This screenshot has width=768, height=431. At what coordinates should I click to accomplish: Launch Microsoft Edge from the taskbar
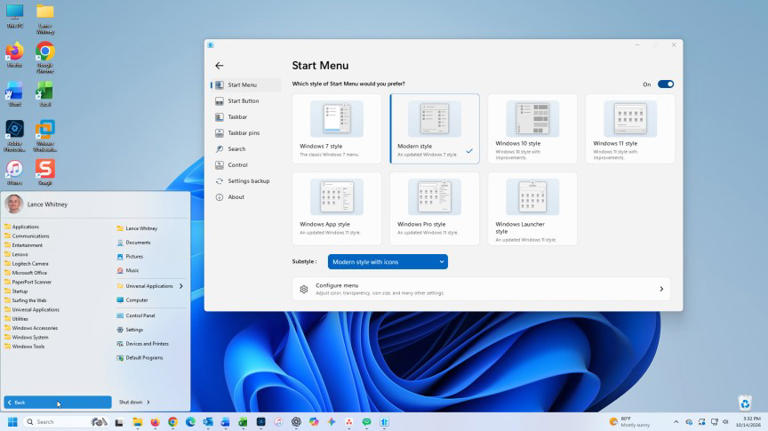click(x=191, y=422)
